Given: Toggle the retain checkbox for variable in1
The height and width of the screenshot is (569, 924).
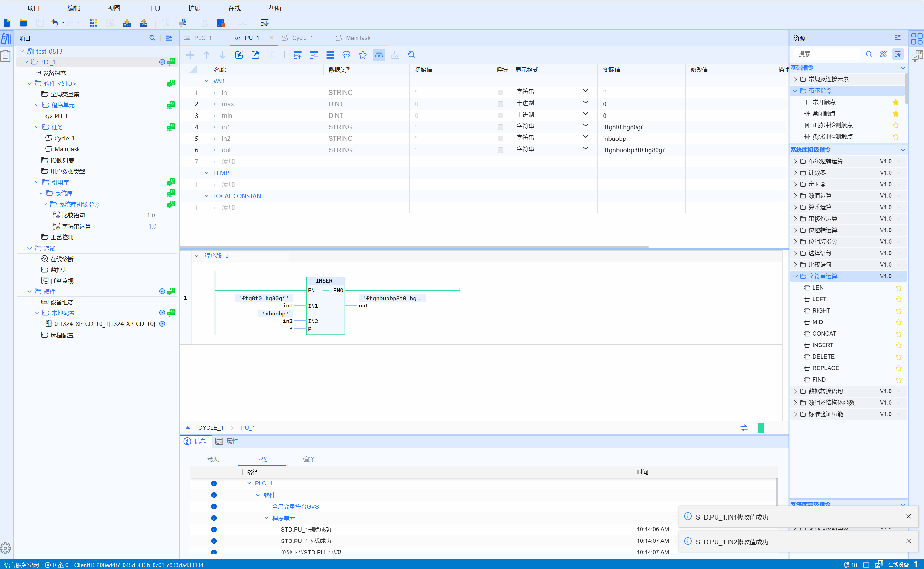Looking at the screenshot, I should [x=500, y=127].
